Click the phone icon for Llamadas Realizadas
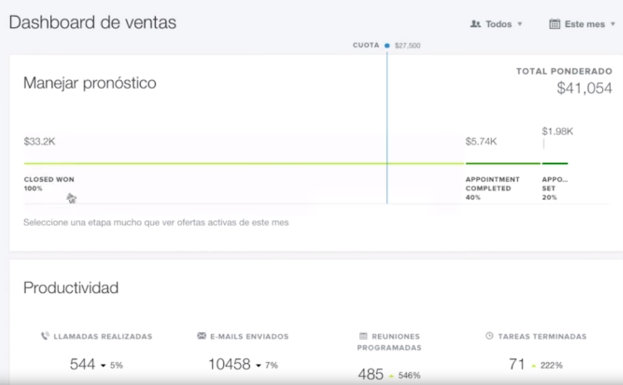623x385 pixels. click(x=45, y=336)
